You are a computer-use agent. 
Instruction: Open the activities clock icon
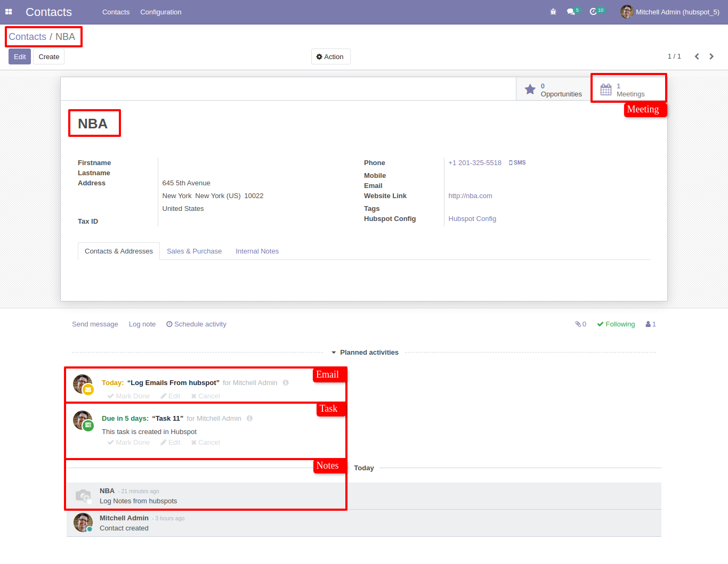(593, 12)
